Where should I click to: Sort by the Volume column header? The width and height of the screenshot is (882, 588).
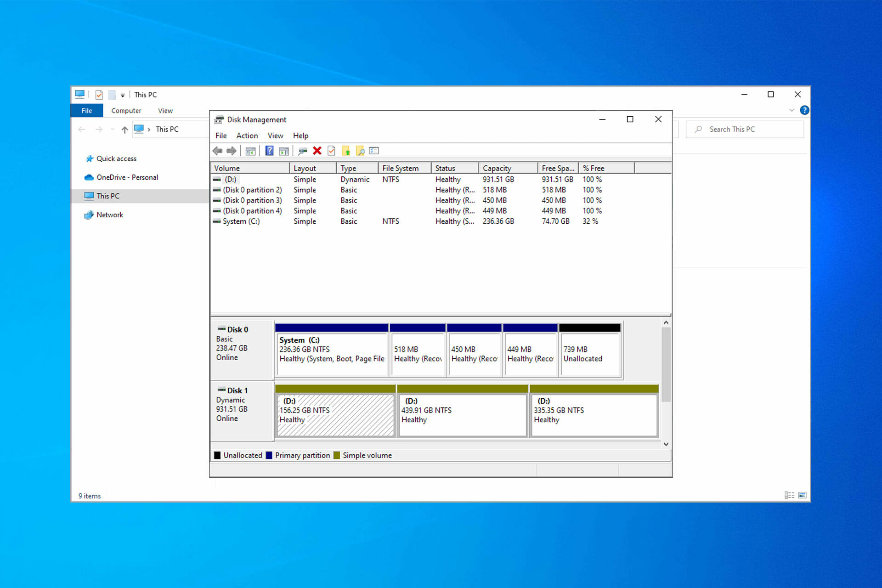pyautogui.click(x=250, y=168)
